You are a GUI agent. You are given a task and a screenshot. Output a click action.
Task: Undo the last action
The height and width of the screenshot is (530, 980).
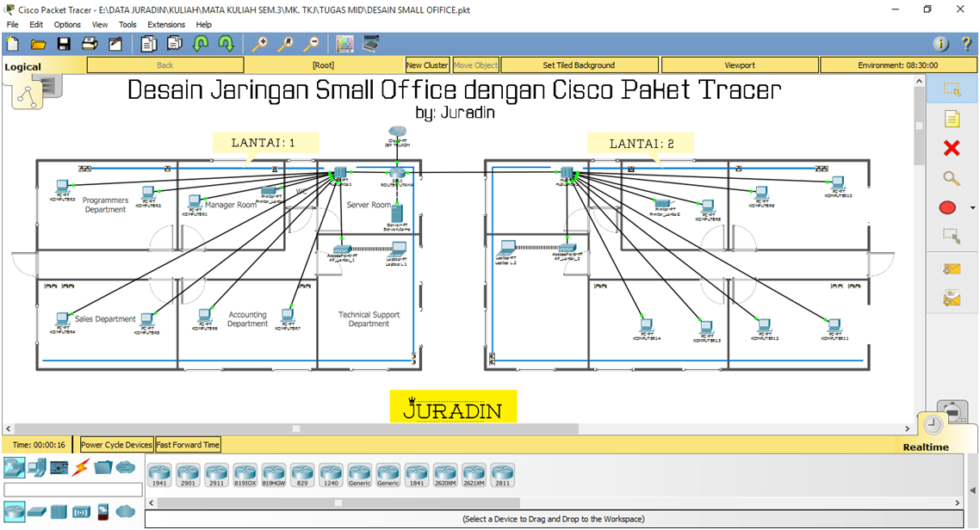(x=201, y=44)
